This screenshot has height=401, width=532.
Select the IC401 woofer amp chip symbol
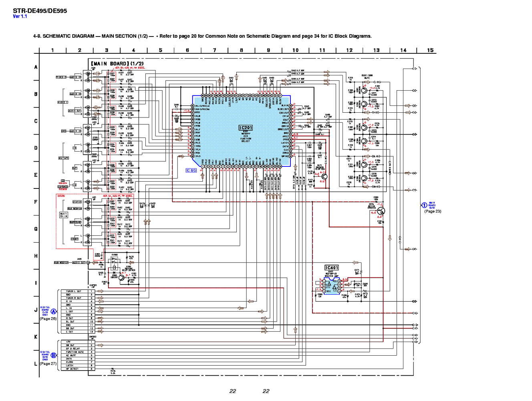click(332, 286)
